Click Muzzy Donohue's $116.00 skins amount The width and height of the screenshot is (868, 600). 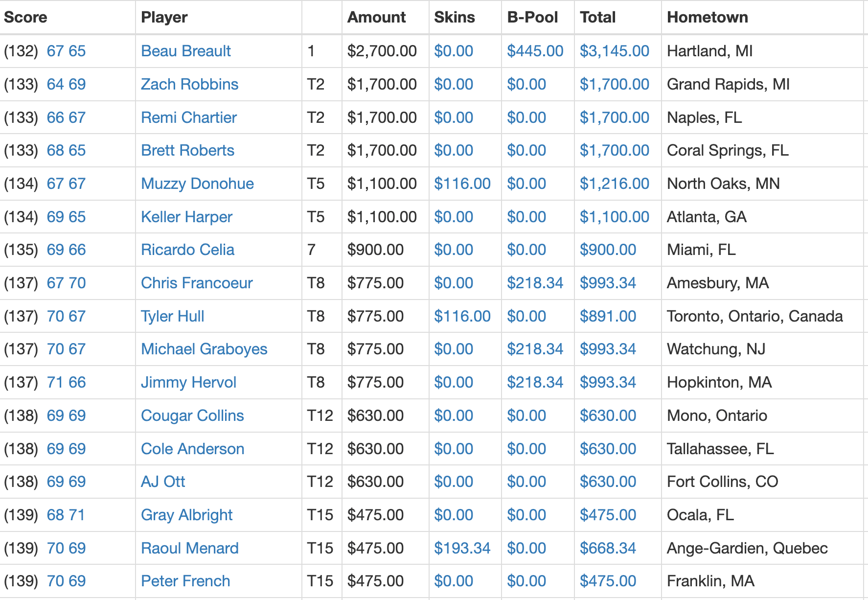point(462,184)
